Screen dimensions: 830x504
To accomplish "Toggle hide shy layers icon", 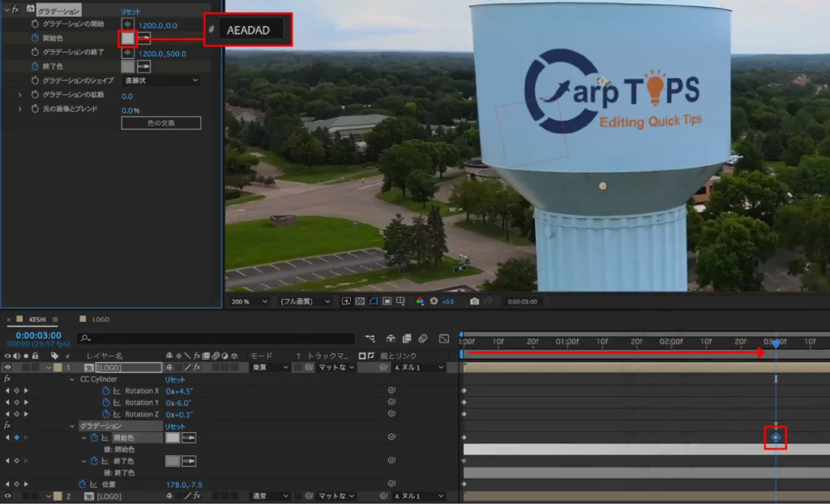I will (x=391, y=338).
